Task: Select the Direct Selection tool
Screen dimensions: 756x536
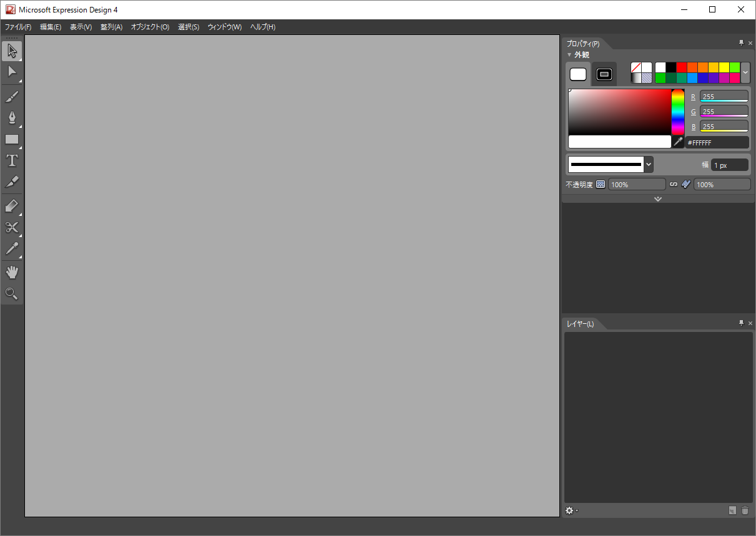Action: pos(12,72)
